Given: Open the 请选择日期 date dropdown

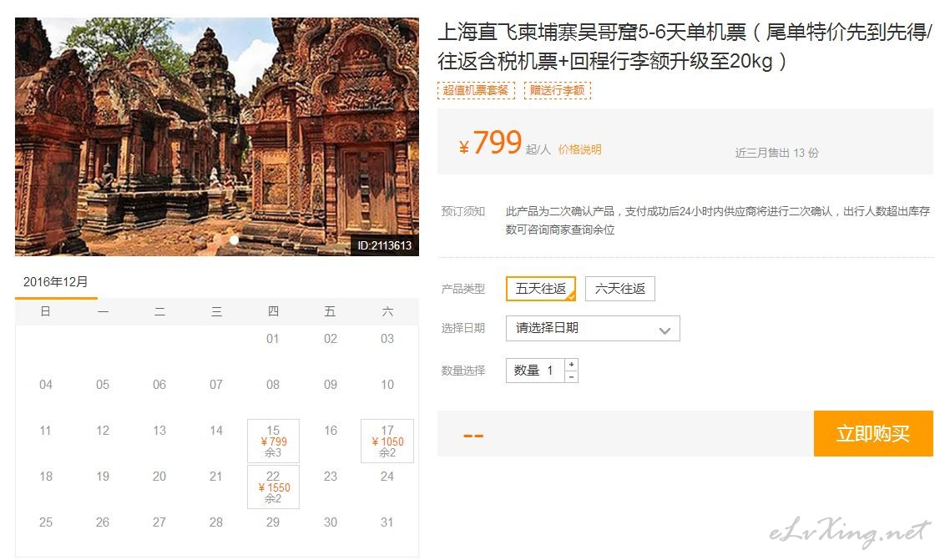Looking at the screenshot, I should [593, 328].
